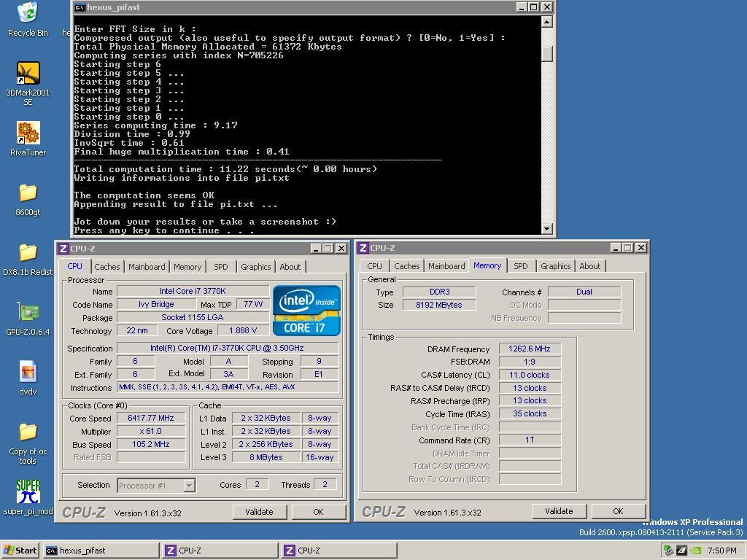Click the right CPU-Z window's Z title icon

[x=363, y=248]
